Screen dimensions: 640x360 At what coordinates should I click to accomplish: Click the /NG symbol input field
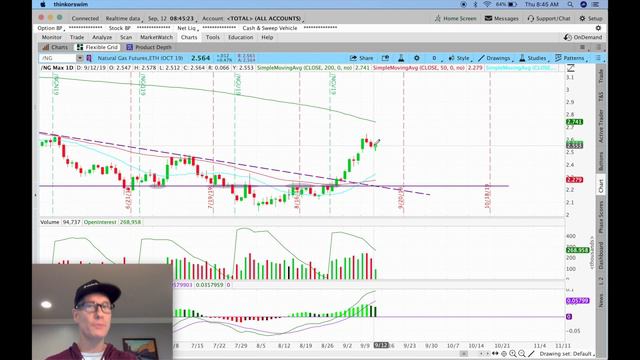click(x=58, y=58)
